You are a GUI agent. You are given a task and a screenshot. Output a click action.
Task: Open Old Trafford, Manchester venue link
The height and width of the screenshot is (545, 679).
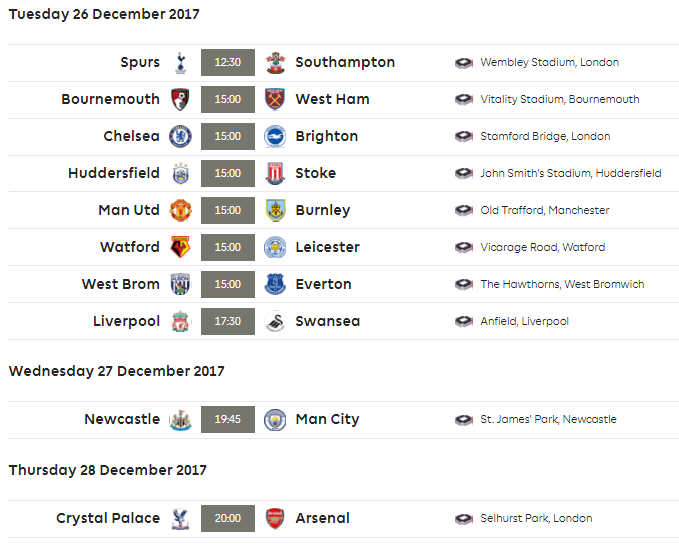pyautogui.click(x=545, y=210)
